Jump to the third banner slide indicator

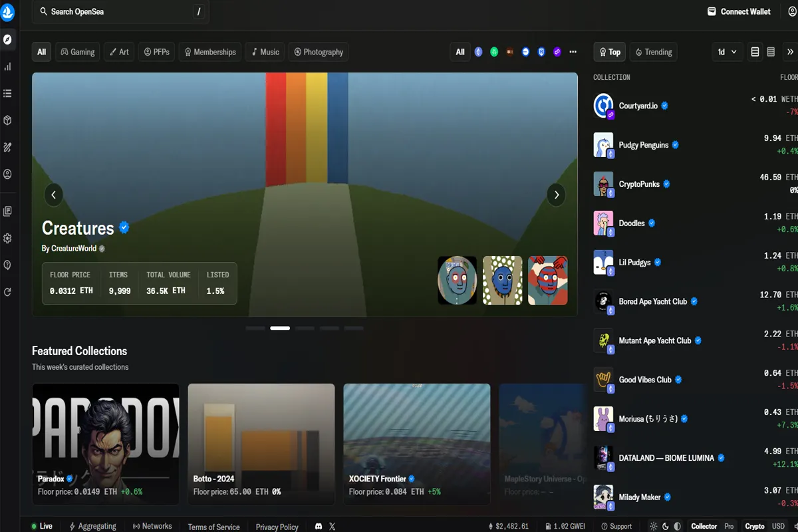[305, 328]
